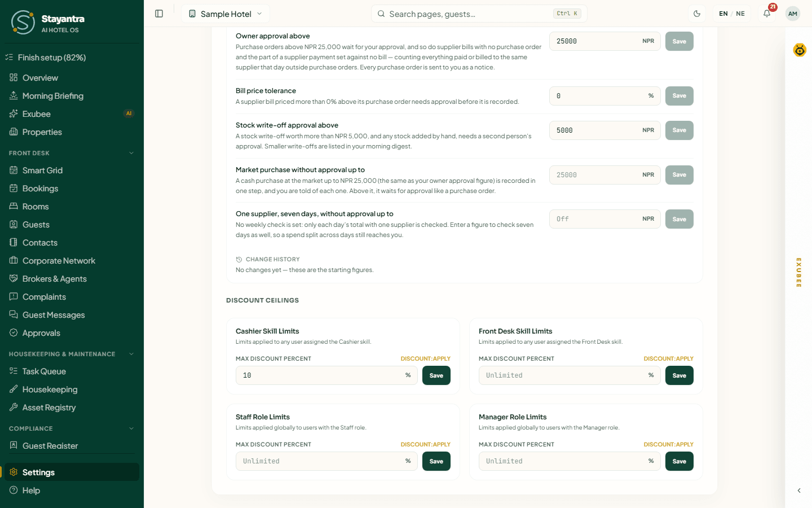Save Staff Role Limits discount
The height and width of the screenshot is (508, 812).
(436, 461)
